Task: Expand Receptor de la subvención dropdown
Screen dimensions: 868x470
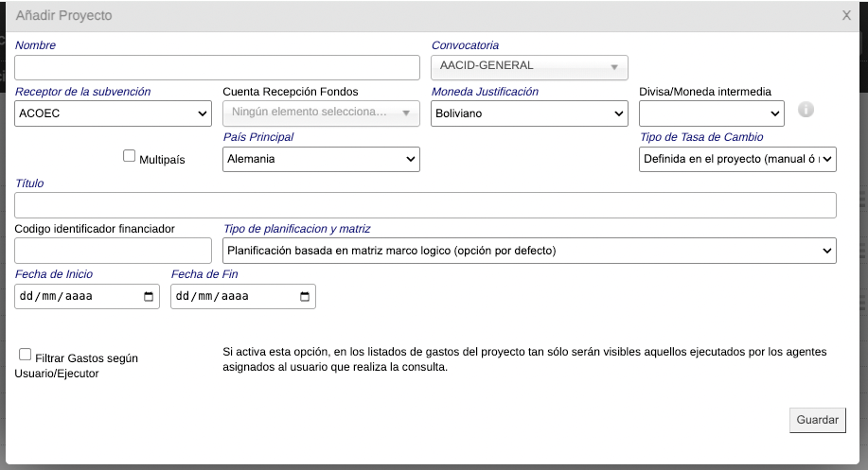Action: (x=113, y=113)
